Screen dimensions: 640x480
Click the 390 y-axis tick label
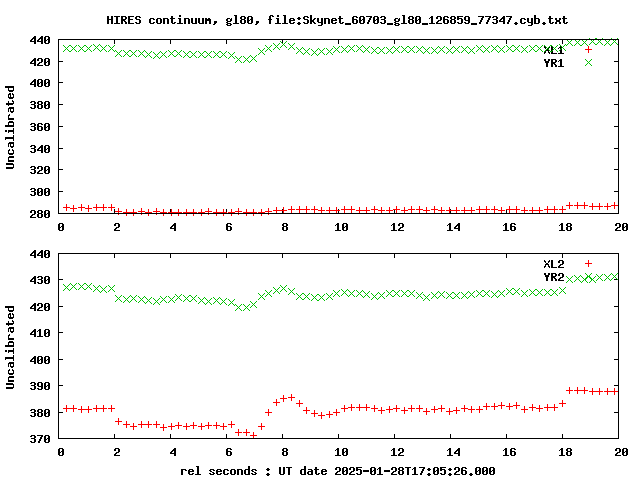(x=40, y=386)
